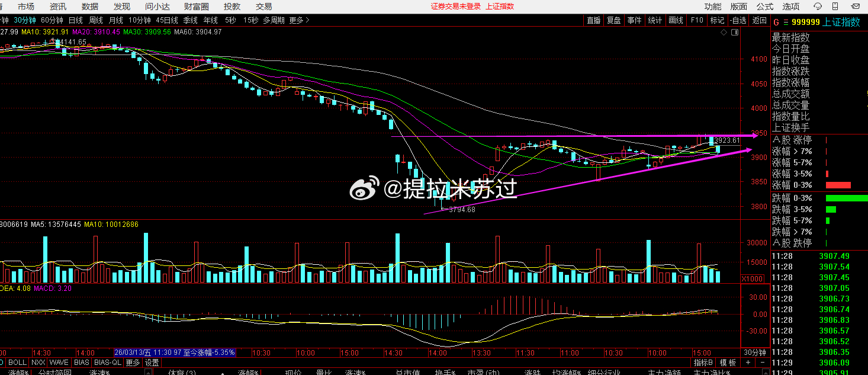Open the mail message icon
This screenshot has width=868, height=375.
tap(855, 6)
